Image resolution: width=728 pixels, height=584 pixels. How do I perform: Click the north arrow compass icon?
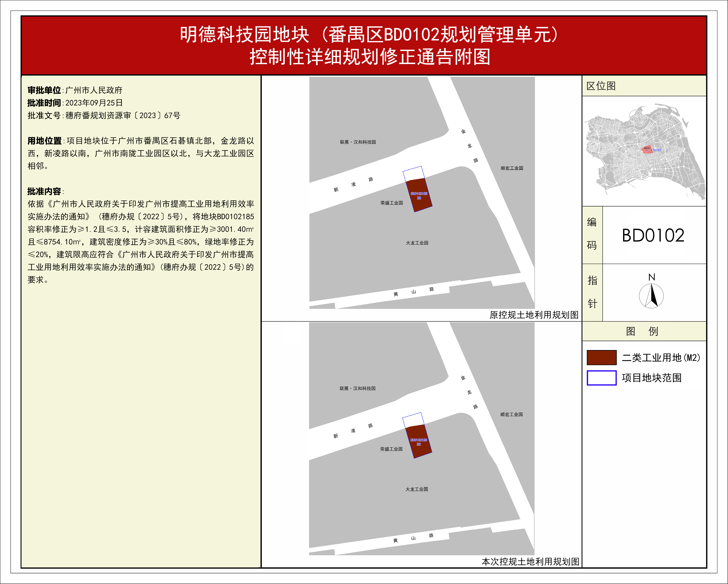[x=651, y=296]
